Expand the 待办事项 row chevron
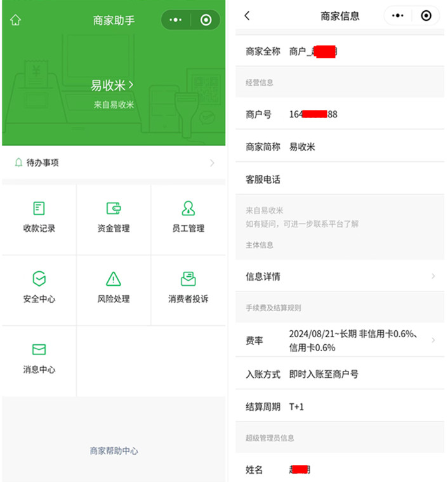Image resolution: width=448 pixels, height=482 pixels. pos(212,163)
